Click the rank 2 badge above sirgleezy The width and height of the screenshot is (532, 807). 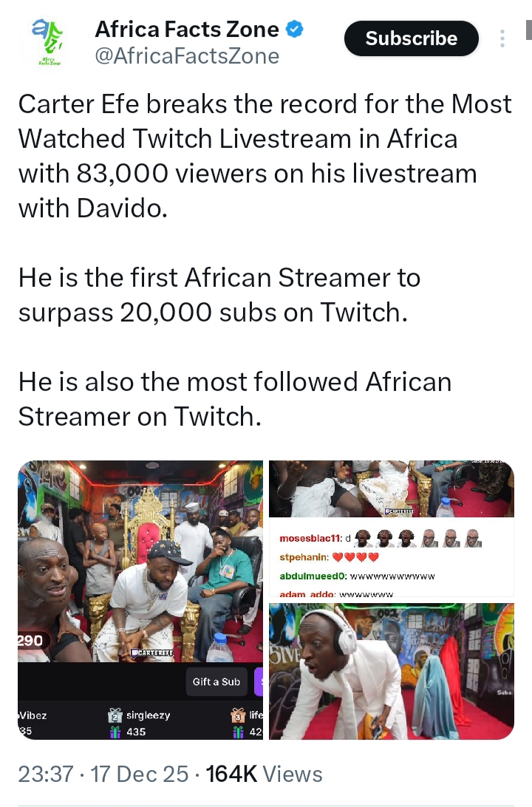coord(115,715)
